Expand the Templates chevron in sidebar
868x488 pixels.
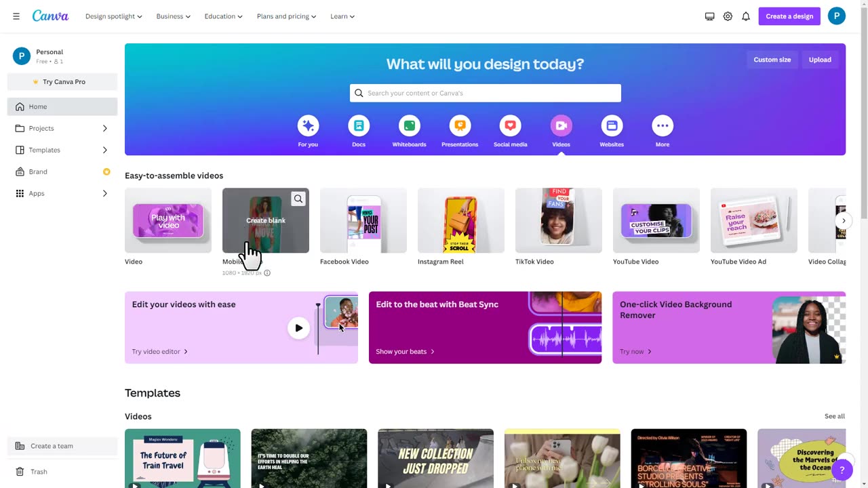(x=105, y=150)
